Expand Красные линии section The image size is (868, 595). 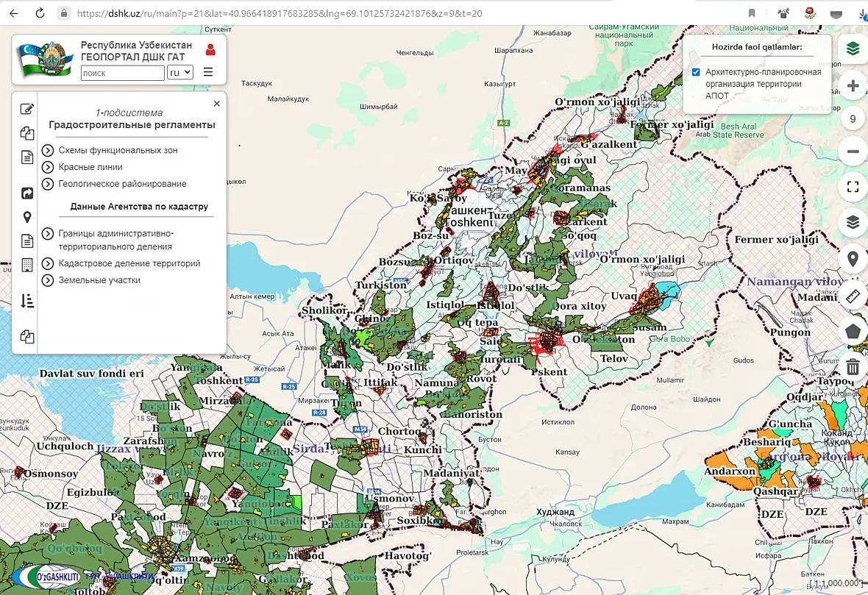(x=48, y=167)
